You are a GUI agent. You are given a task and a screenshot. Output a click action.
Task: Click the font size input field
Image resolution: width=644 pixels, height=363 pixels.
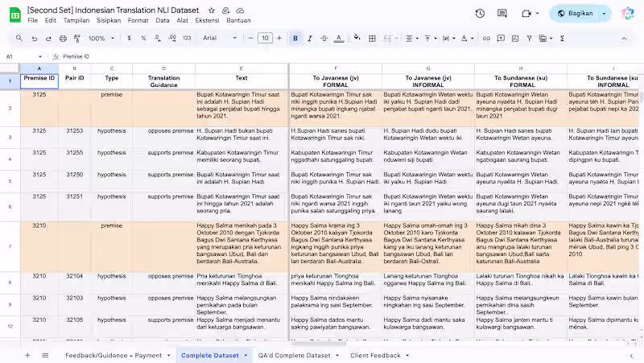(265, 38)
